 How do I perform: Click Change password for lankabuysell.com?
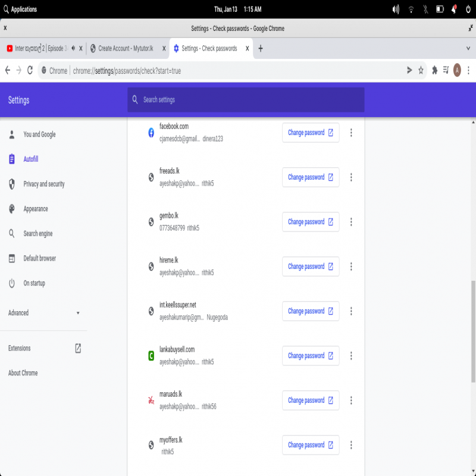[311, 356]
